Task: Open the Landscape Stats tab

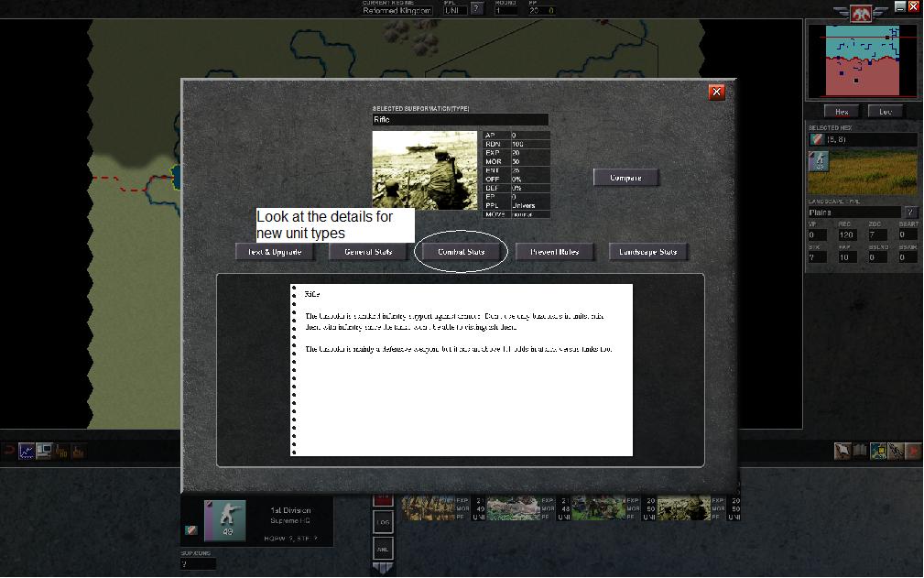Action: point(647,252)
